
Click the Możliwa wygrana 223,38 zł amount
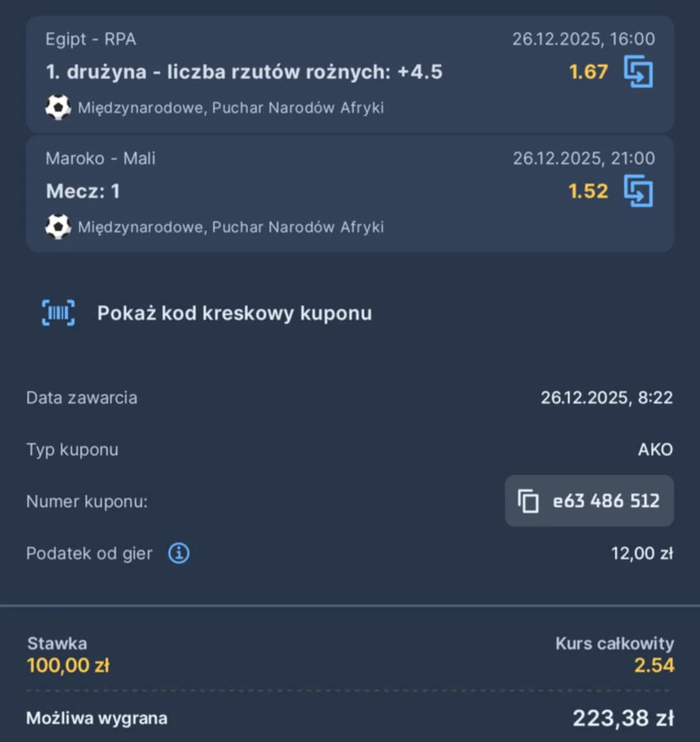coord(623,719)
